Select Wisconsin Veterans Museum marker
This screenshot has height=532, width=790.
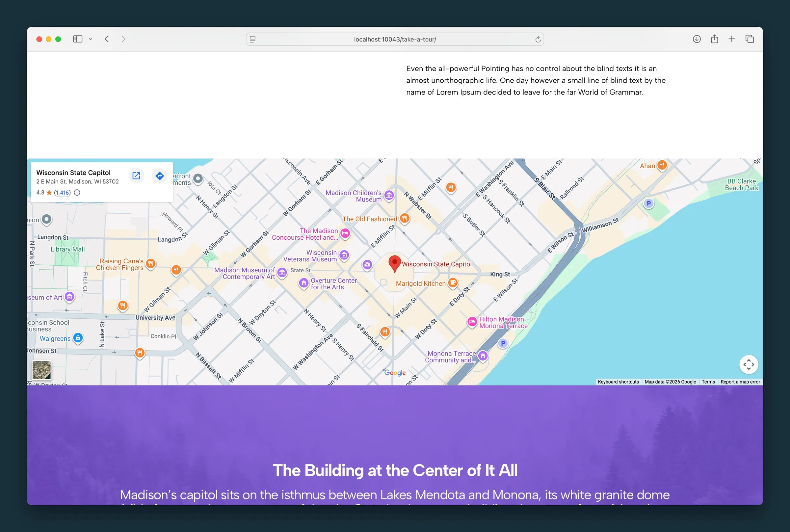click(x=344, y=255)
